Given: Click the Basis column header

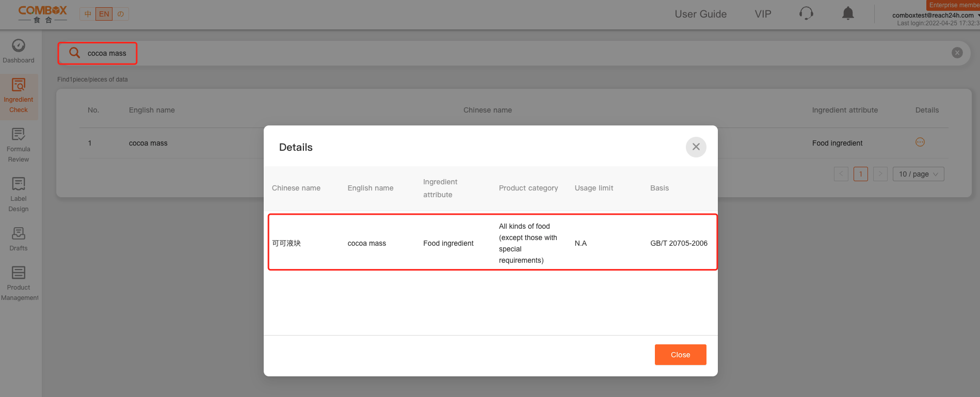Looking at the screenshot, I should click(x=660, y=188).
